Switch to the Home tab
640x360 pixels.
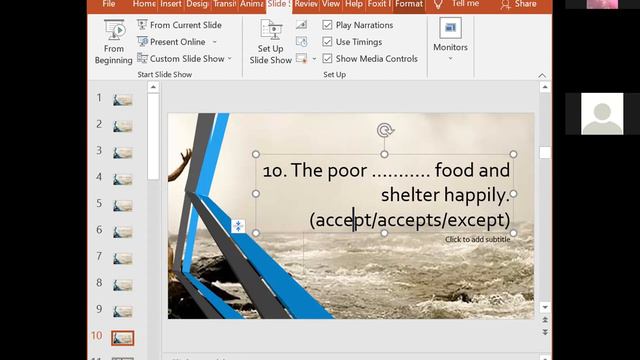pos(144,4)
